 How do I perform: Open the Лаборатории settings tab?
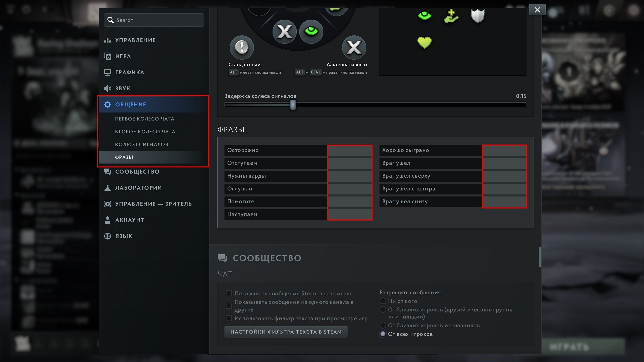pos(138,188)
